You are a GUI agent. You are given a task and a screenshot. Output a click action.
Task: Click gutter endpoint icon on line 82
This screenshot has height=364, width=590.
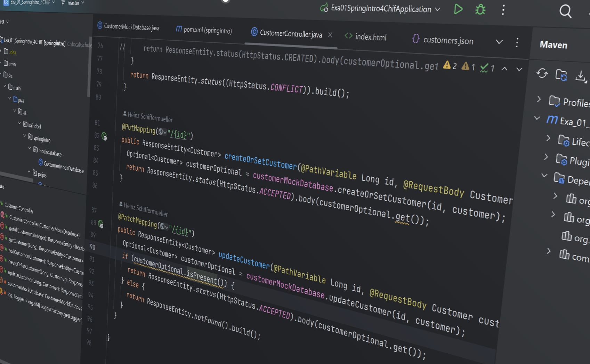point(104,137)
